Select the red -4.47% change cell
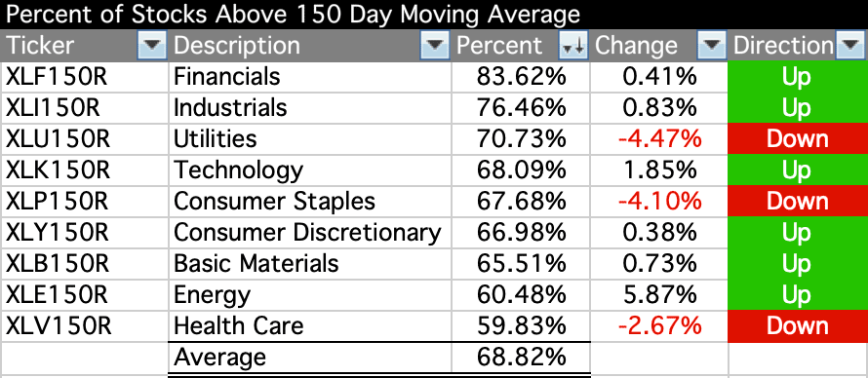The width and height of the screenshot is (868, 378). (659, 138)
